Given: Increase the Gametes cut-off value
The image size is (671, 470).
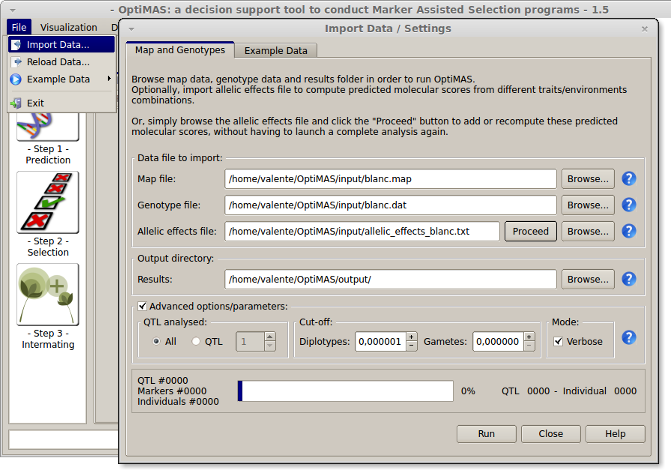Looking at the screenshot, I should [529, 337].
